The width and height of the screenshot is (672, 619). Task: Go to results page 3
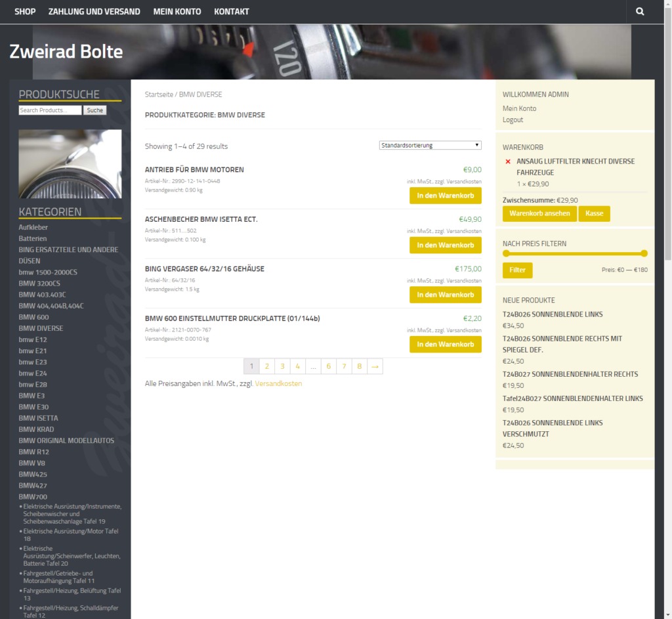[282, 366]
